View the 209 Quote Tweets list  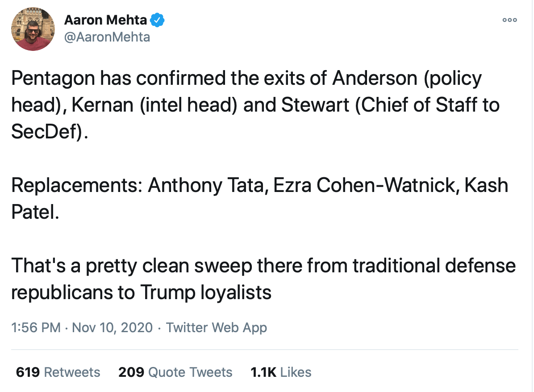click(175, 372)
